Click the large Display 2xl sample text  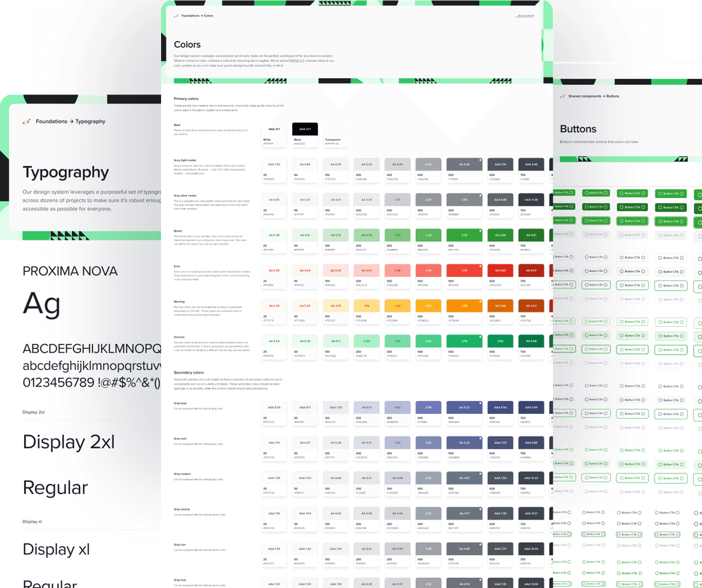pyautogui.click(x=69, y=442)
